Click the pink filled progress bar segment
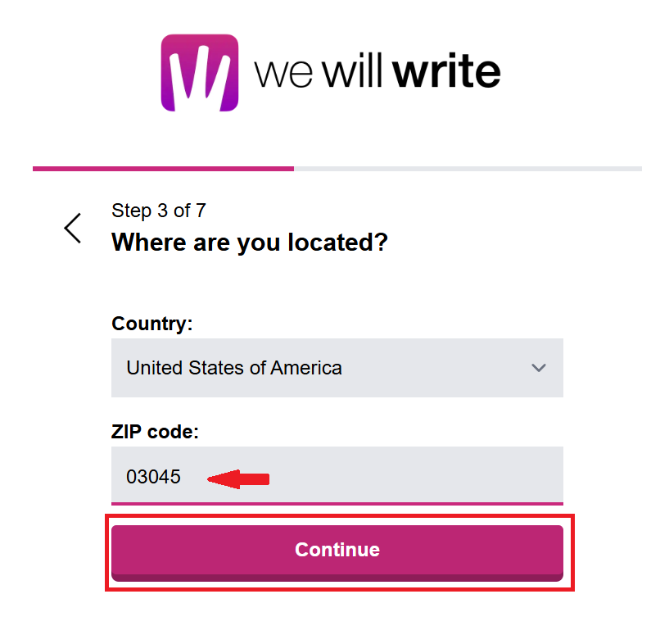Viewport: 651px width, 644px height. click(x=163, y=169)
